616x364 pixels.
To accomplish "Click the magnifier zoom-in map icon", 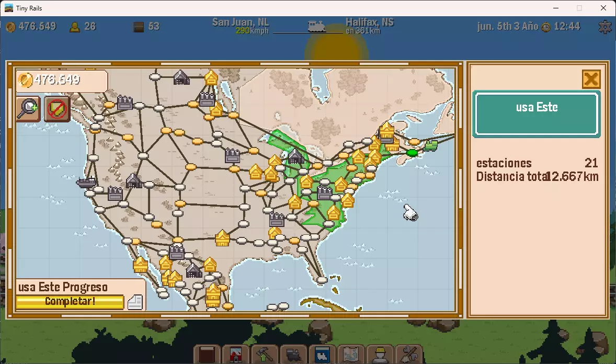I will 28,109.
